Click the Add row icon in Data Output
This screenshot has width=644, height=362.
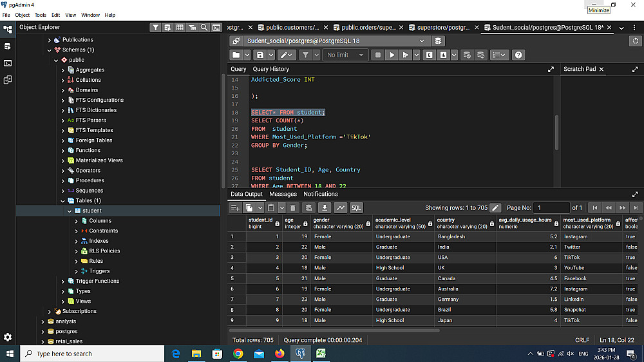(x=235, y=208)
